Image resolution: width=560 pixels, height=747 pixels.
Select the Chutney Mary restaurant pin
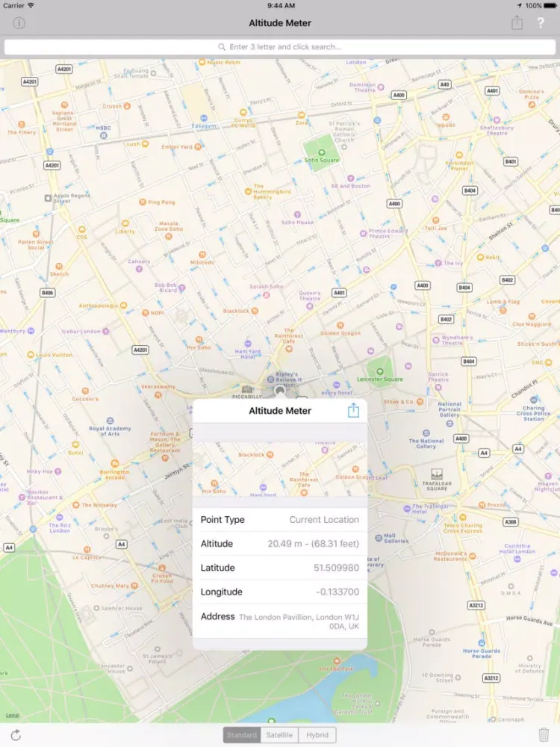(x=134, y=586)
